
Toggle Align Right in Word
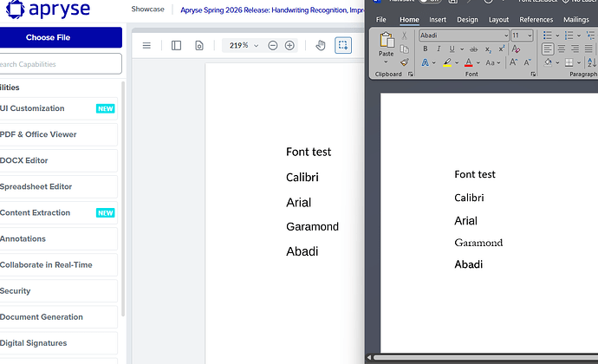[575, 49]
